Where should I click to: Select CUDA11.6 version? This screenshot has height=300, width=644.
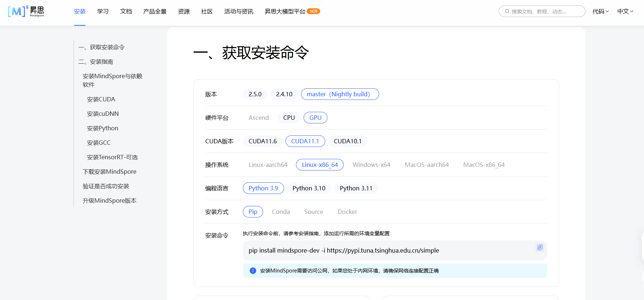263,141
